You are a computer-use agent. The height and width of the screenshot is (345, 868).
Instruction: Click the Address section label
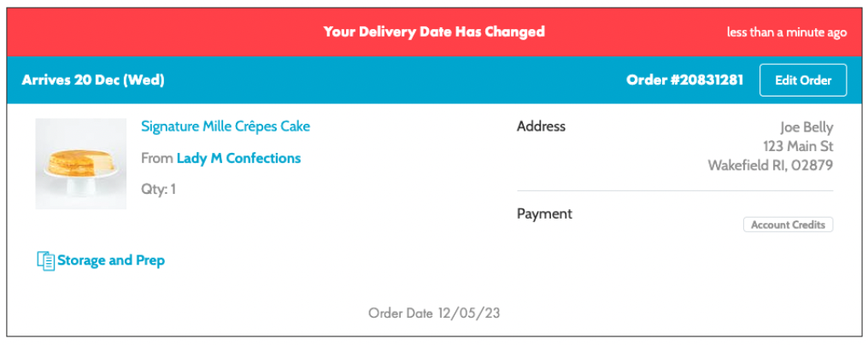541,126
